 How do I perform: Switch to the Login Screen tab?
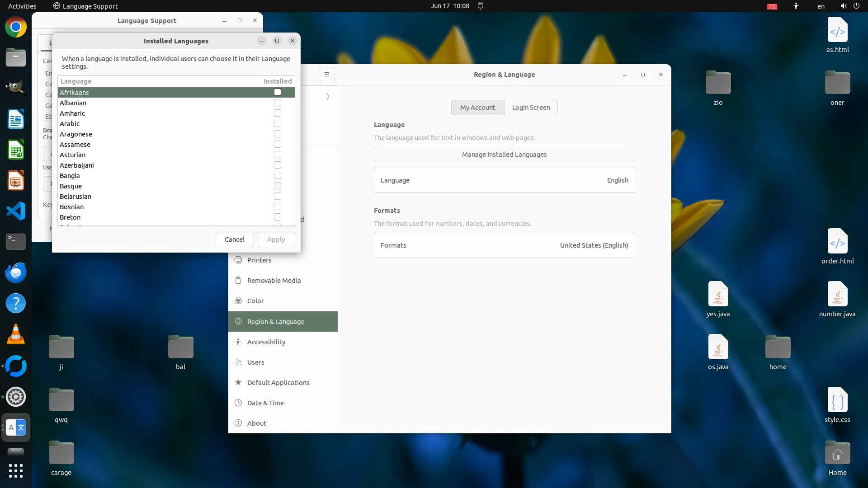pyautogui.click(x=531, y=108)
